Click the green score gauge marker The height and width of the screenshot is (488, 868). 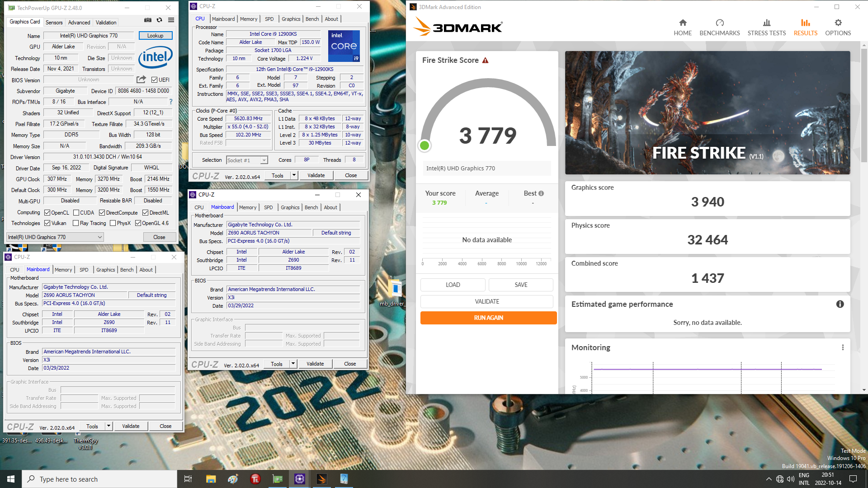click(424, 145)
